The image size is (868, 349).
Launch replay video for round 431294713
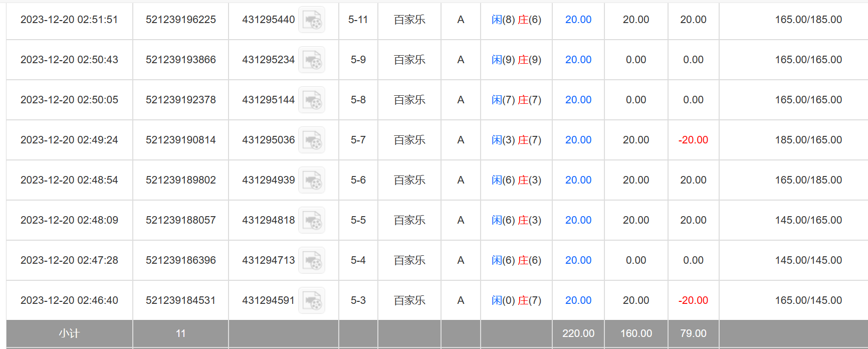312,261
